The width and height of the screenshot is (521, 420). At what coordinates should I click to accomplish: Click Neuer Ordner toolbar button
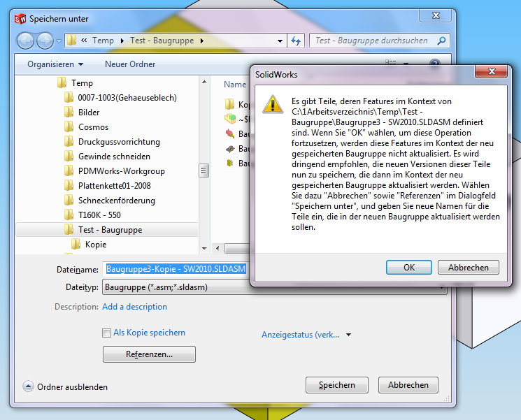[130, 64]
